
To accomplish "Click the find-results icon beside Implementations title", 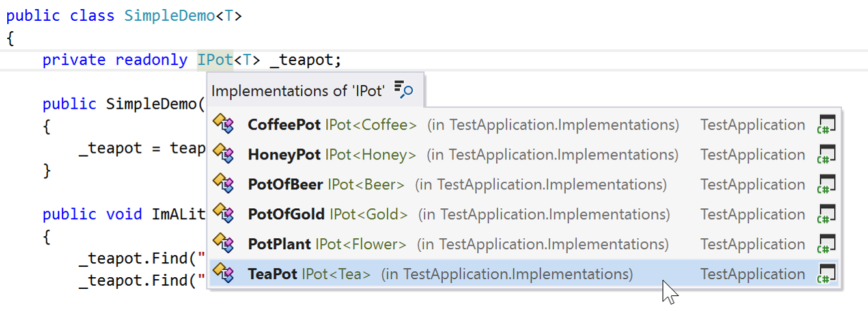I will (404, 90).
